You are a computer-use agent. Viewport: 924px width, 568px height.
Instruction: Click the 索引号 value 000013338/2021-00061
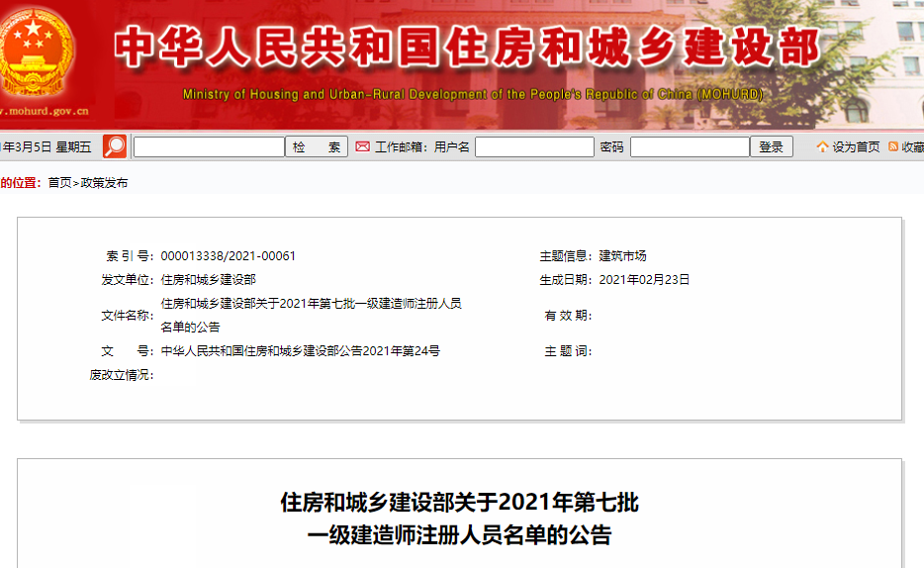click(228, 256)
